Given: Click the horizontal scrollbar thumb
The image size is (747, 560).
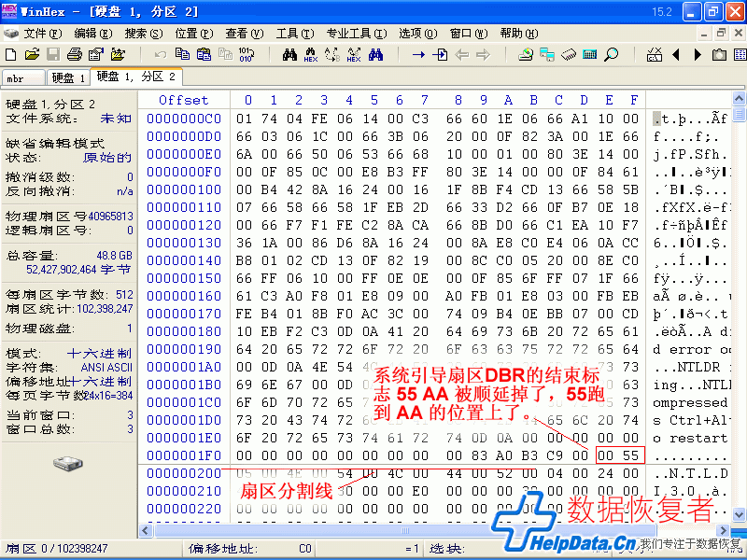Looking at the screenshot, I should point(405,530).
